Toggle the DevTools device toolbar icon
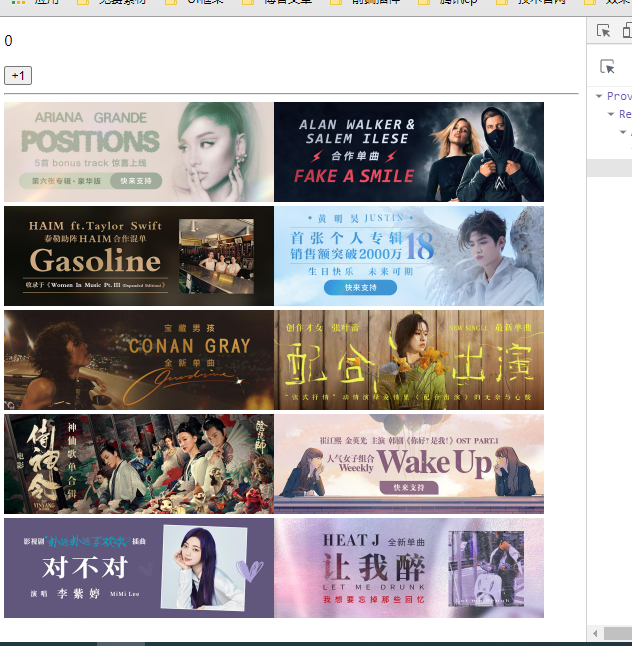The width and height of the screenshot is (632, 646). [x=627, y=31]
